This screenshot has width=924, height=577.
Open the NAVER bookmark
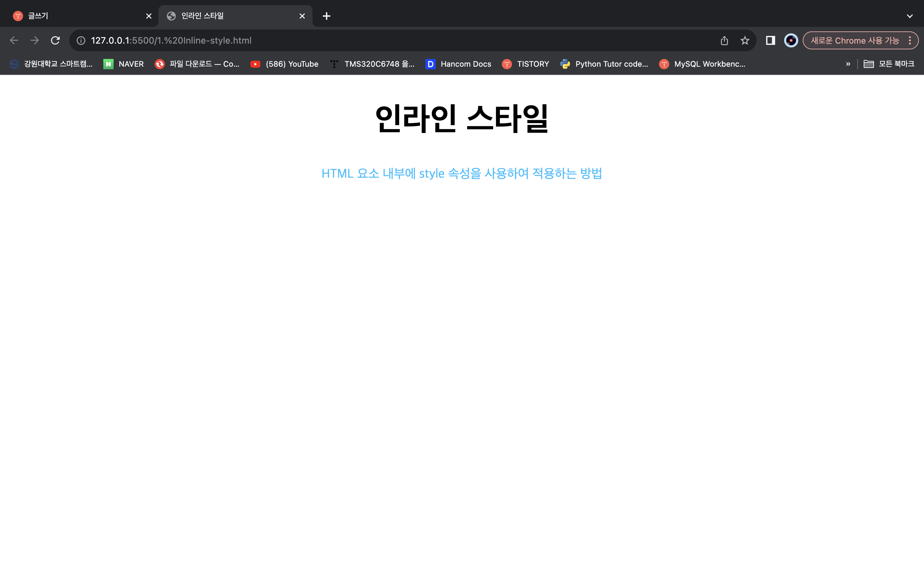click(x=124, y=64)
